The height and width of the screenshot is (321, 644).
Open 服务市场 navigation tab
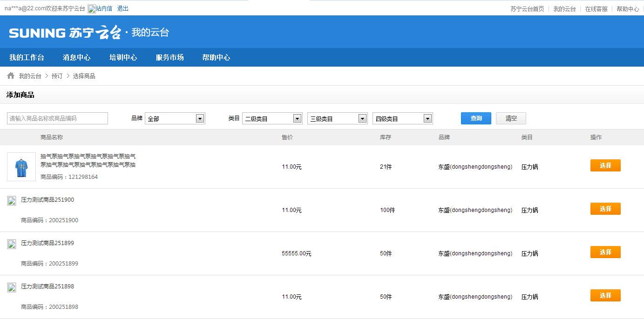(x=169, y=57)
